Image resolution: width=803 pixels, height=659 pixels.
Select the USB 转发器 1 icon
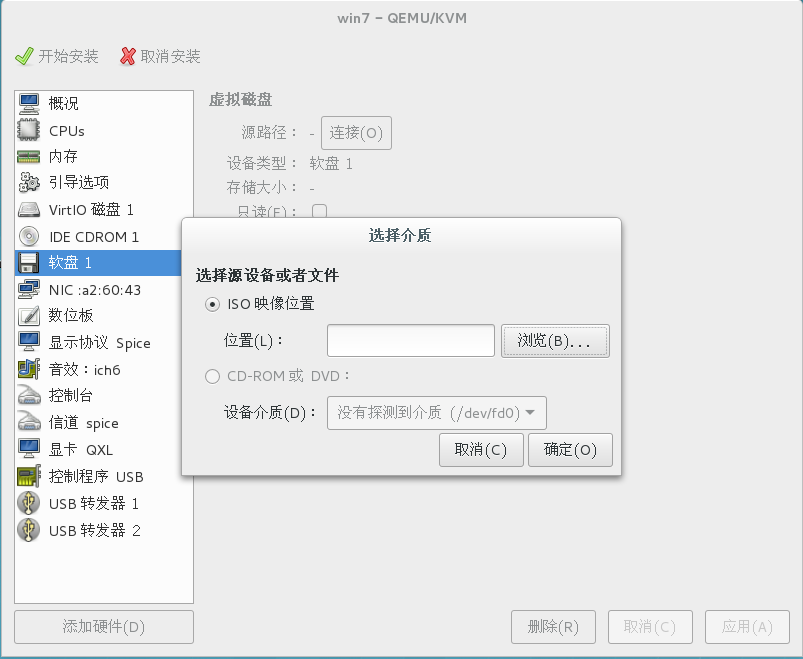tap(29, 503)
